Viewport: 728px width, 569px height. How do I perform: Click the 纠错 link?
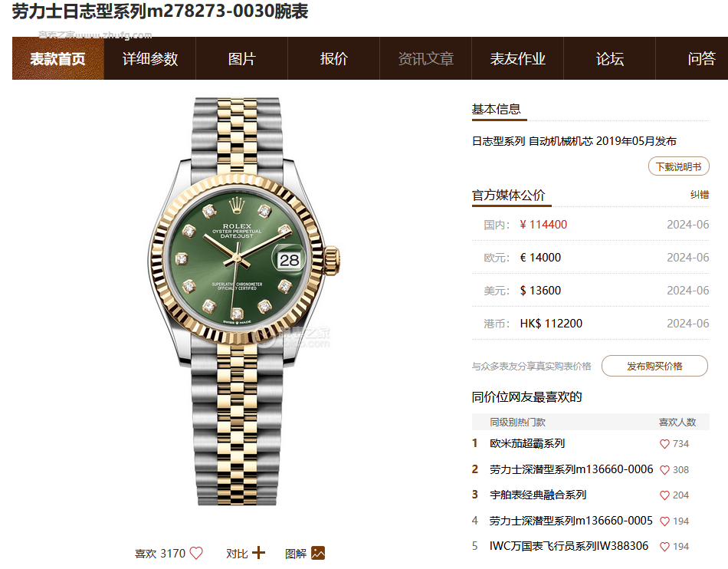click(x=700, y=195)
